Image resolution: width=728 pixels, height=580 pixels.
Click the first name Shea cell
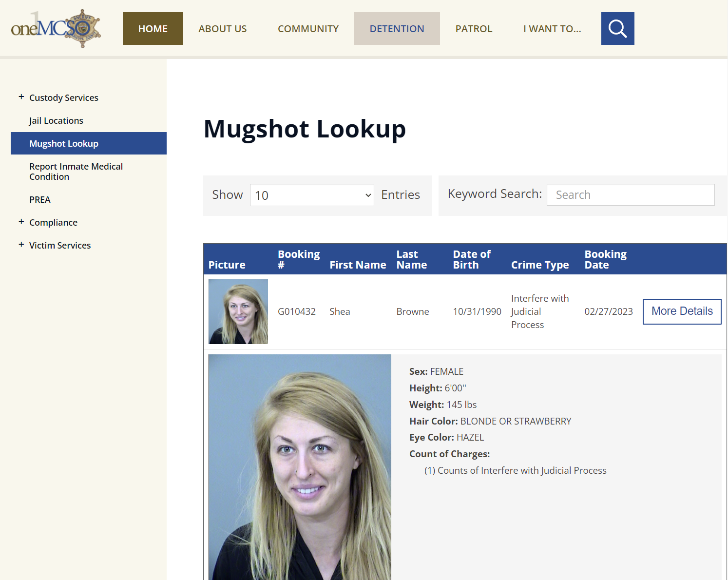click(340, 311)
